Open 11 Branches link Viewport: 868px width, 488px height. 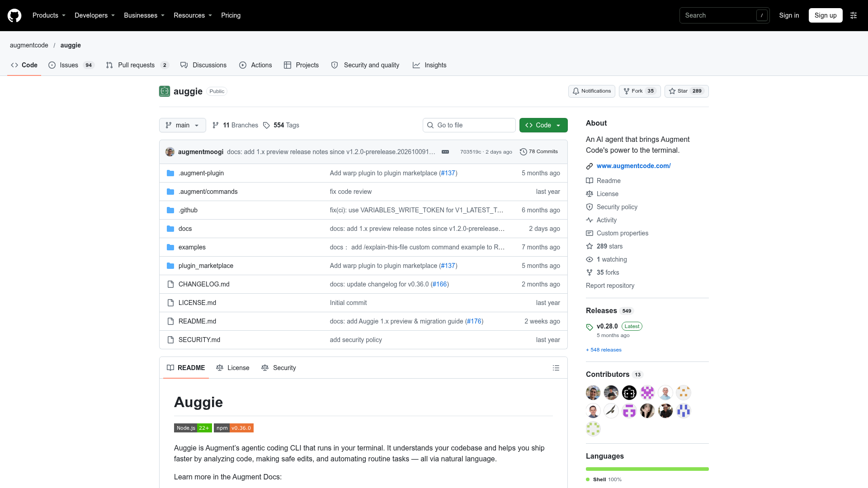pos(236,125)
